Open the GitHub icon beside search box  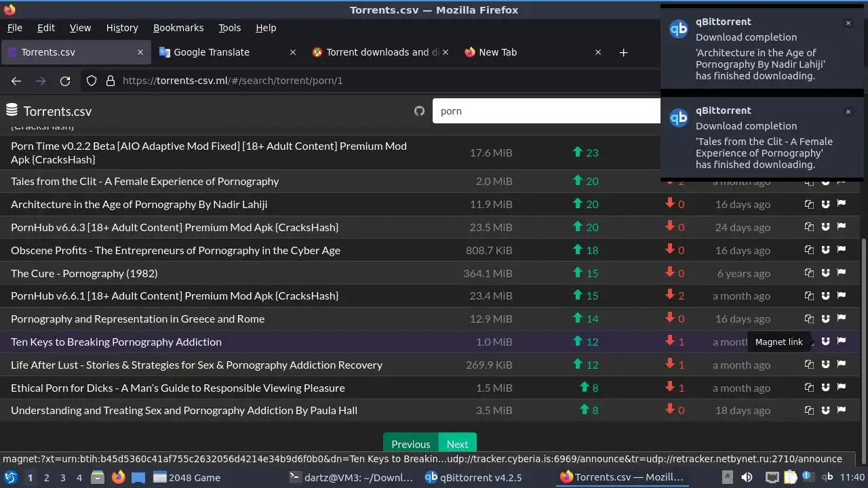[419, 111]
